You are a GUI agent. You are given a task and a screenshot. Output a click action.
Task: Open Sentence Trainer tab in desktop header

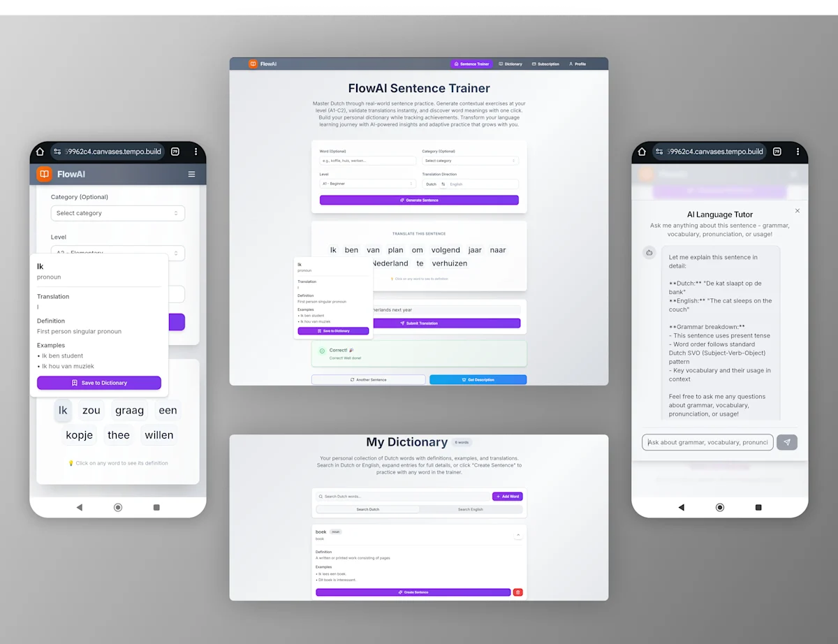click(x=471, y=64)
